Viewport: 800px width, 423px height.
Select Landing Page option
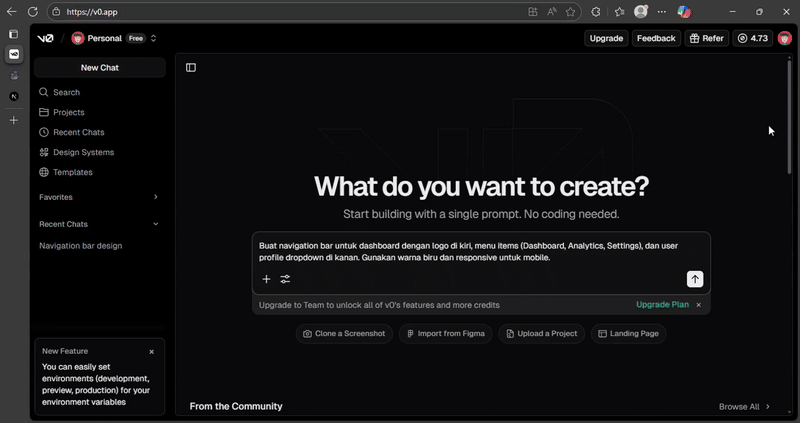(629, 334)
